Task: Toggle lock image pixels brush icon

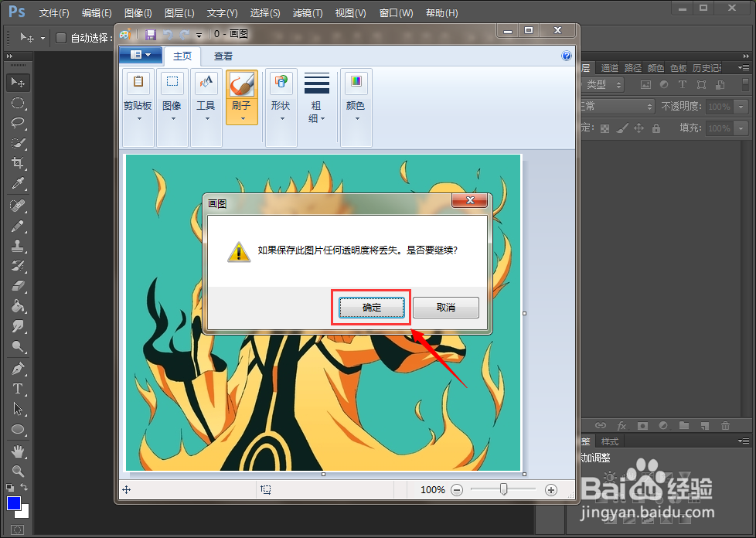Action: point(622,128)
